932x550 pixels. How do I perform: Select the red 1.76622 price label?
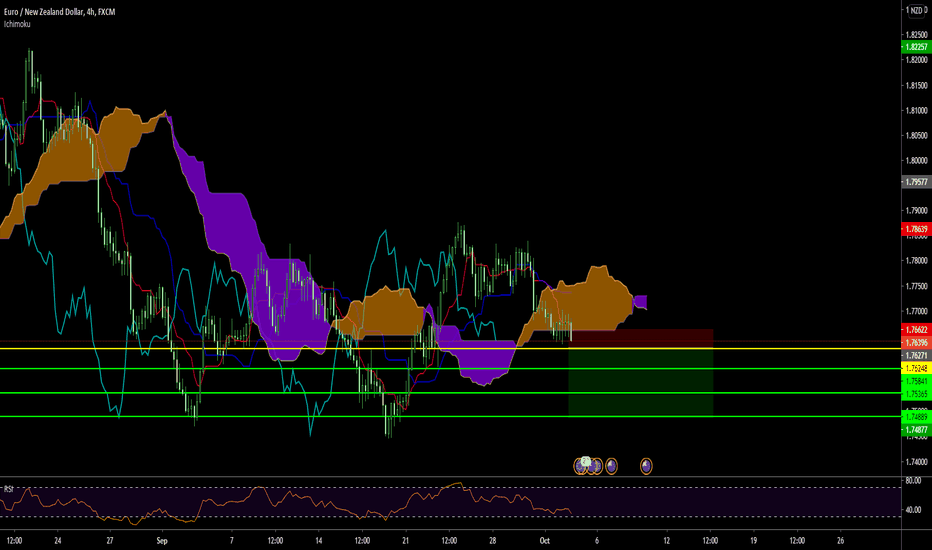[x=916, y=329]
